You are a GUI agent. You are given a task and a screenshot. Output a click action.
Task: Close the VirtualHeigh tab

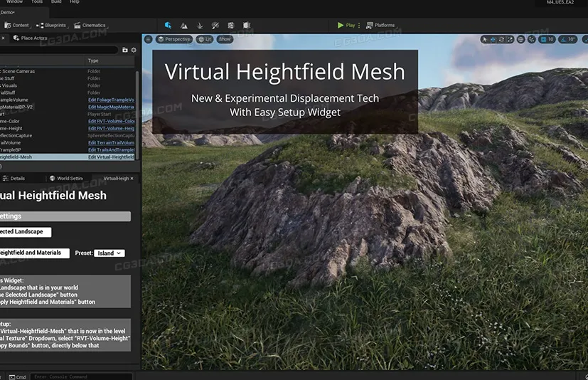pyautogui.click(x=132, y=179)
